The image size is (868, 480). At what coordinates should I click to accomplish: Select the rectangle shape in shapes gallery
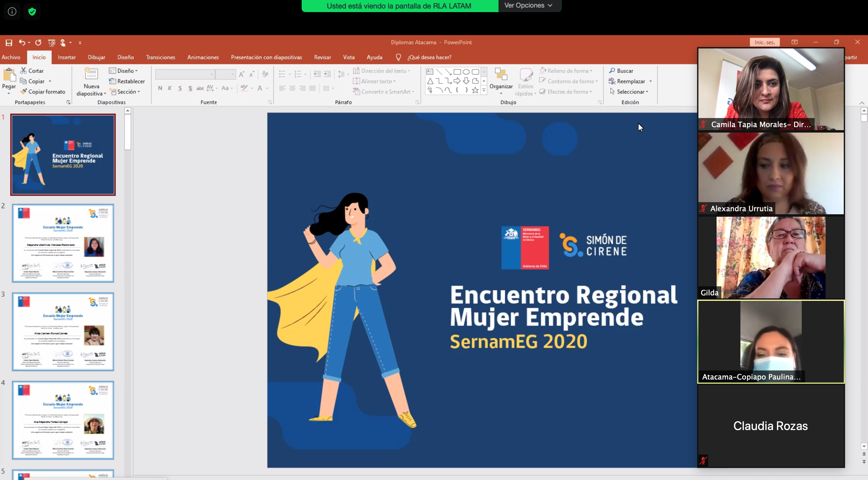coord(457,72)
